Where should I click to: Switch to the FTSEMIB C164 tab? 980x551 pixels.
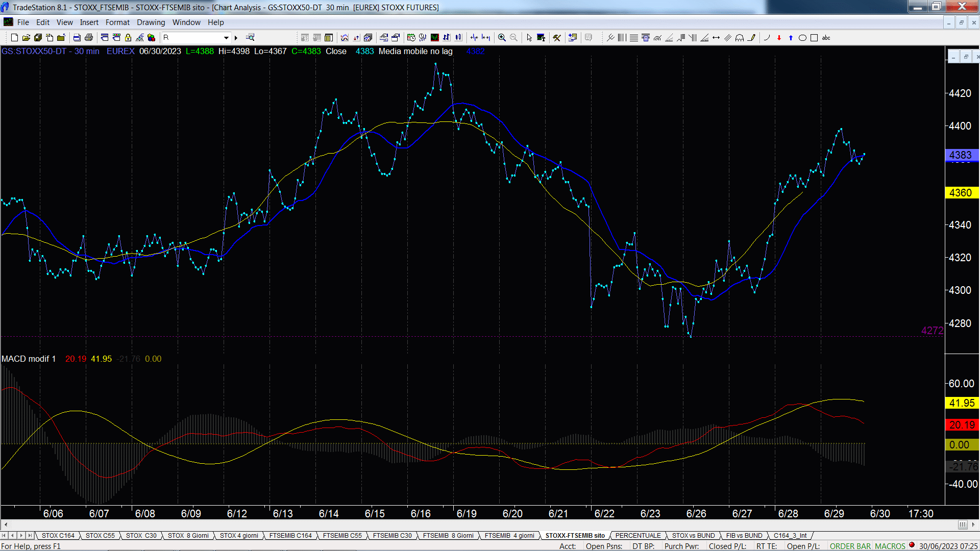pos(290,536)
